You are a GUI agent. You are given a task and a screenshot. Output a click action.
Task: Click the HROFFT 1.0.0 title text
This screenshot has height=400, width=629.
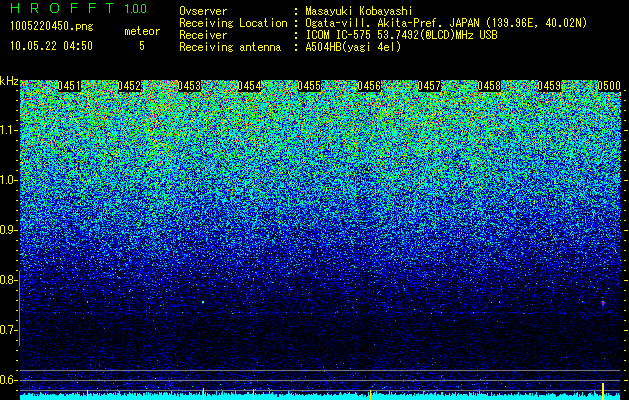[79, 8]
